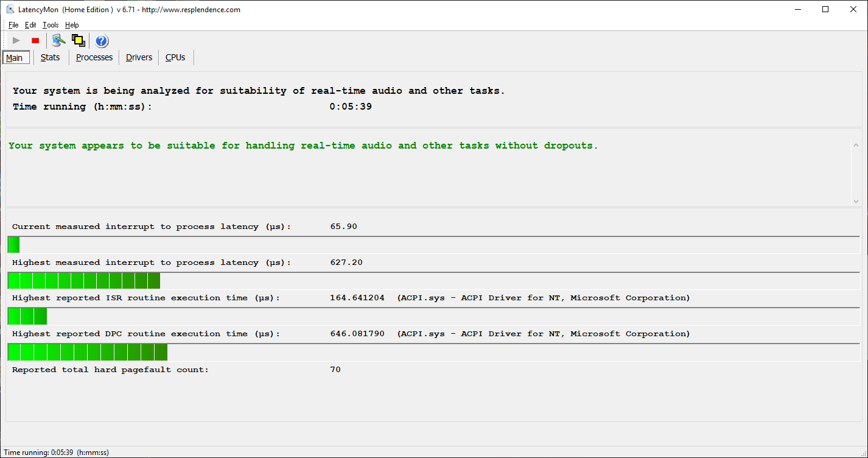The height and width of the screenshot is (458, 868).
Task: Minimize the LatencyMon window
Action: click(x=797, y=9)
